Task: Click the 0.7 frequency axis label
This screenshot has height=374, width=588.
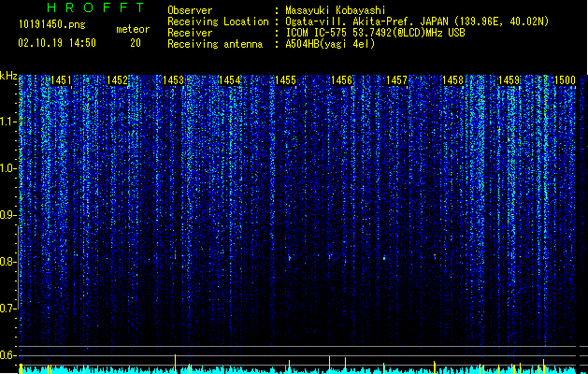Action: click(7, 309)
